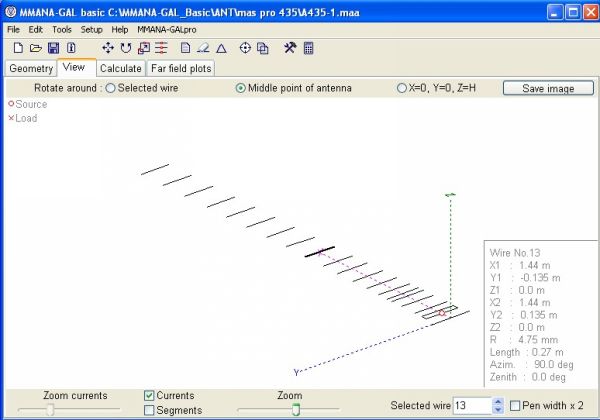Open the calculator toolbar icon
600x420 pixels.
308,48
